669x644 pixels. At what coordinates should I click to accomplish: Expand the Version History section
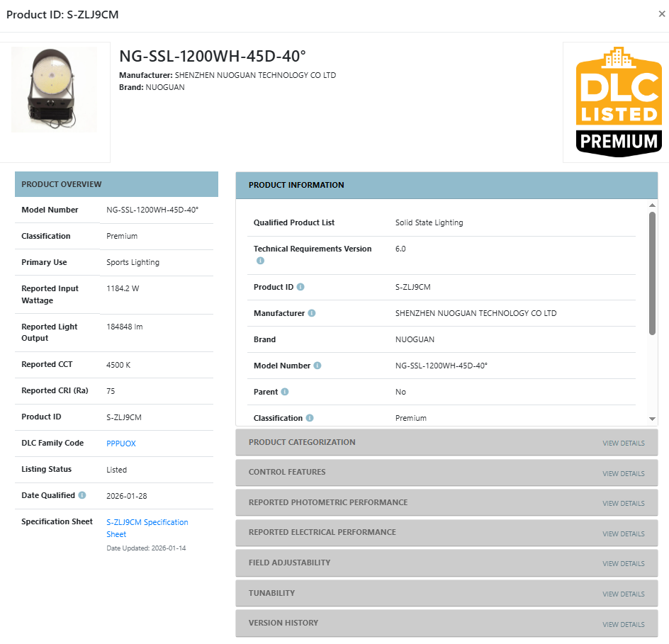point(623,624)
